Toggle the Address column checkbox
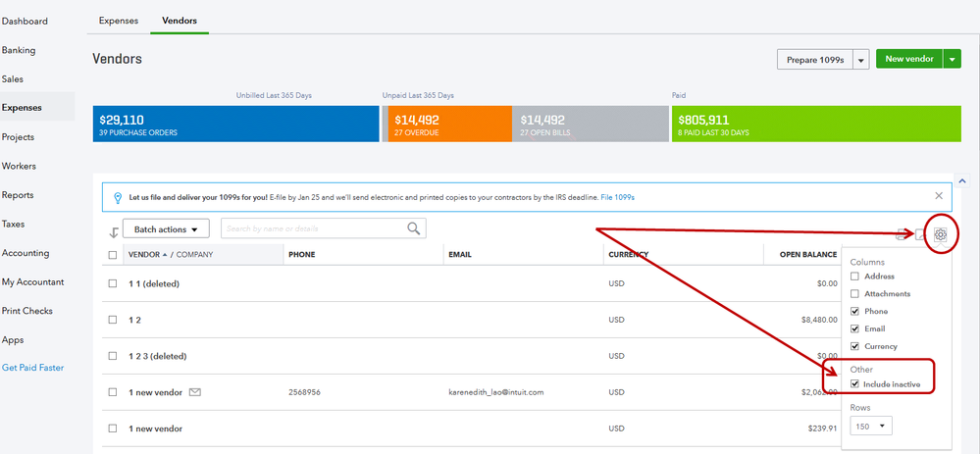This screenshot has width=980, height=454. (x=855, y=276)
